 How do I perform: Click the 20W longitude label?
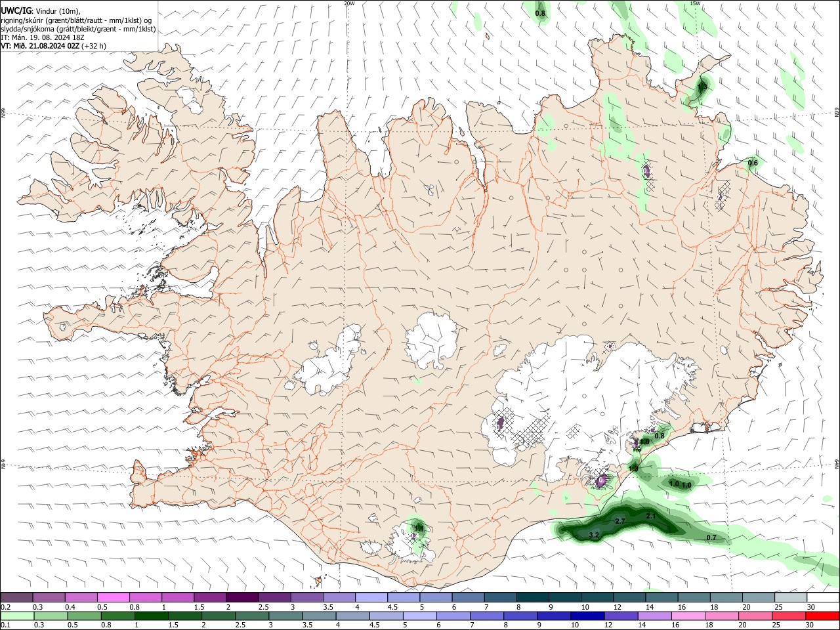pyautogui.click(x=349, y=3)
